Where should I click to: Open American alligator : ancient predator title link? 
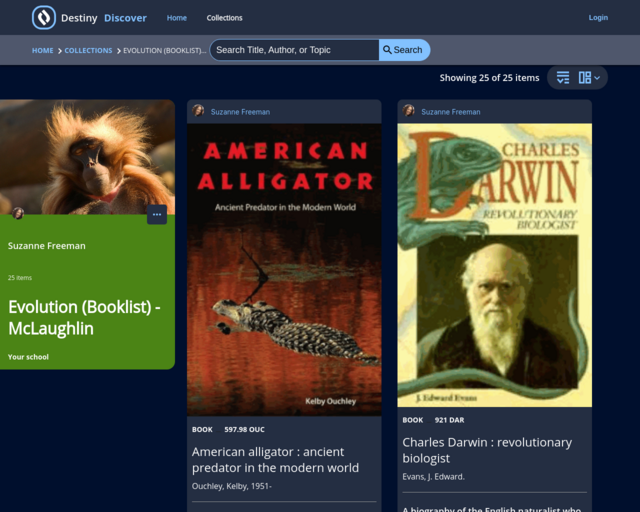pyautogui.click(x=276, y=460)
